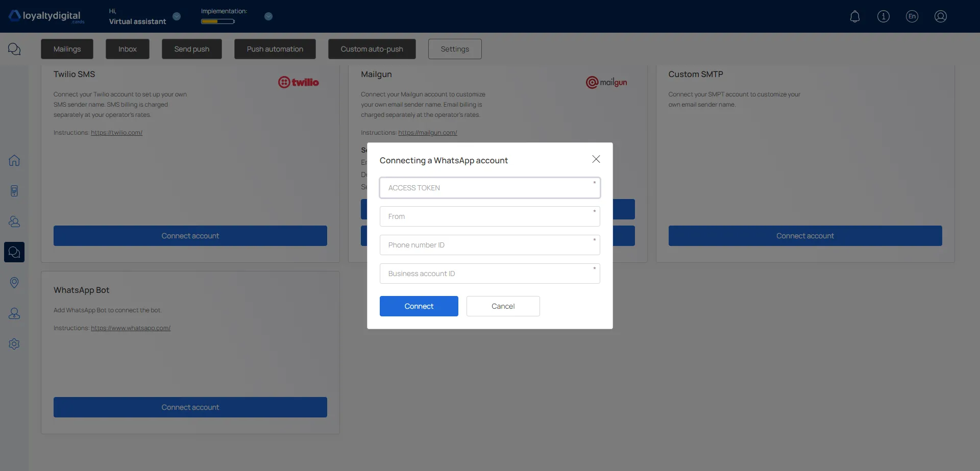Focus the Business account ID field
Viewport: 980px width, 471px height.
click(x=490, y=274)
